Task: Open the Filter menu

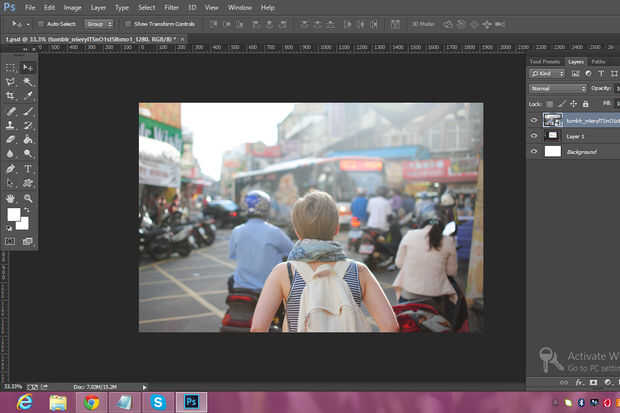Action: 172,7
